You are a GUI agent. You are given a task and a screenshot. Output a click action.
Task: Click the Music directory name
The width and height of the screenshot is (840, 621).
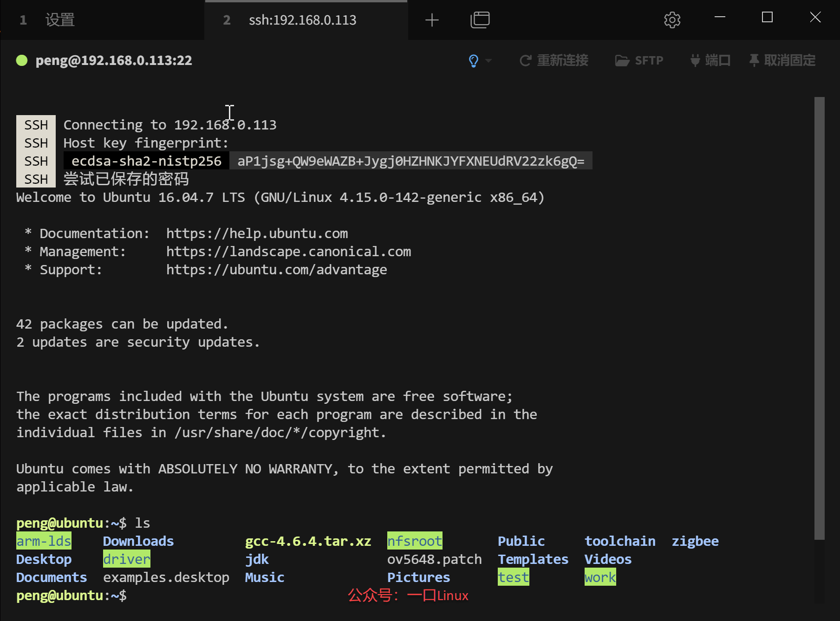(265, 577)
